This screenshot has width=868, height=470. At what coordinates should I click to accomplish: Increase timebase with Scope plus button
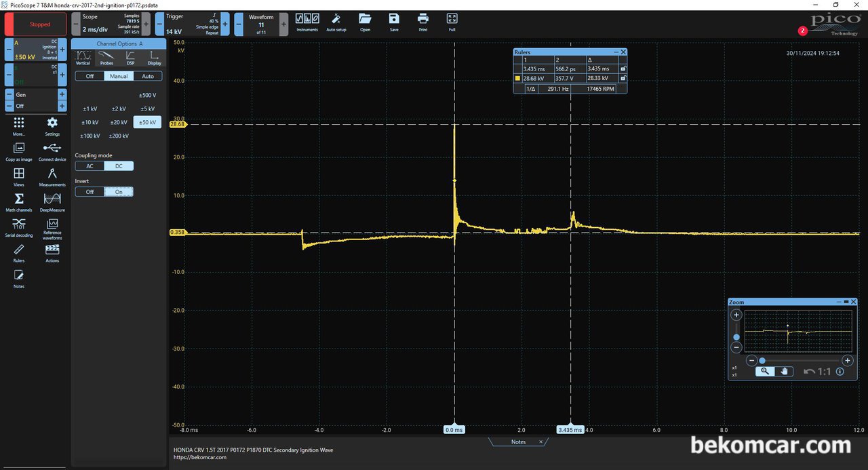(x=146, y=24)
